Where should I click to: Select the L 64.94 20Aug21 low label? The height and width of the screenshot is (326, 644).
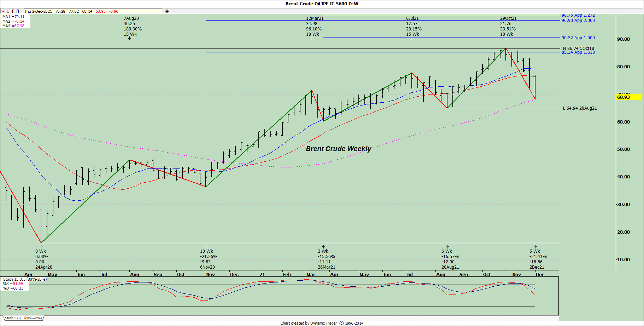coord(580,108)
